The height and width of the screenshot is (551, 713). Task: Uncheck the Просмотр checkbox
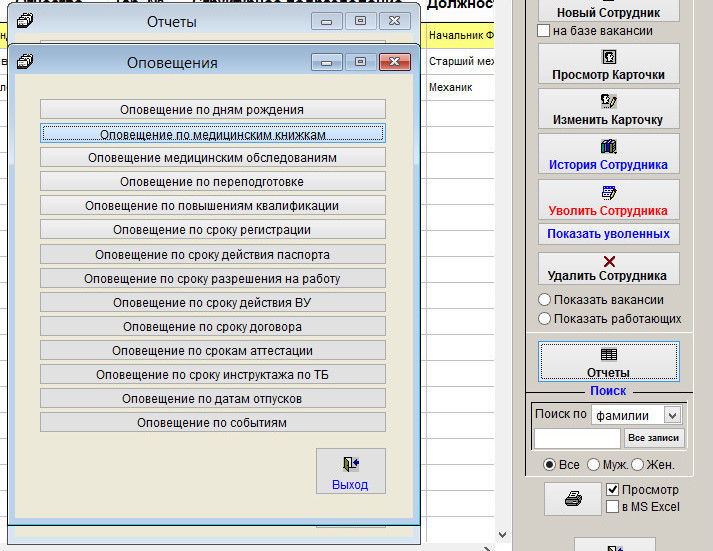(613, 490)
